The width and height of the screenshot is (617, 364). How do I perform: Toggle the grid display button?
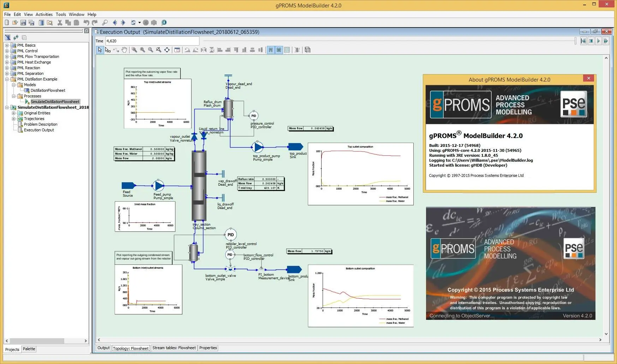point(287,50)
